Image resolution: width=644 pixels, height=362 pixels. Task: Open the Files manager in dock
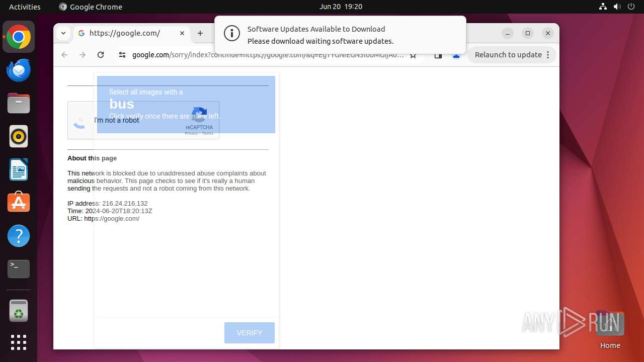(19, 103)
